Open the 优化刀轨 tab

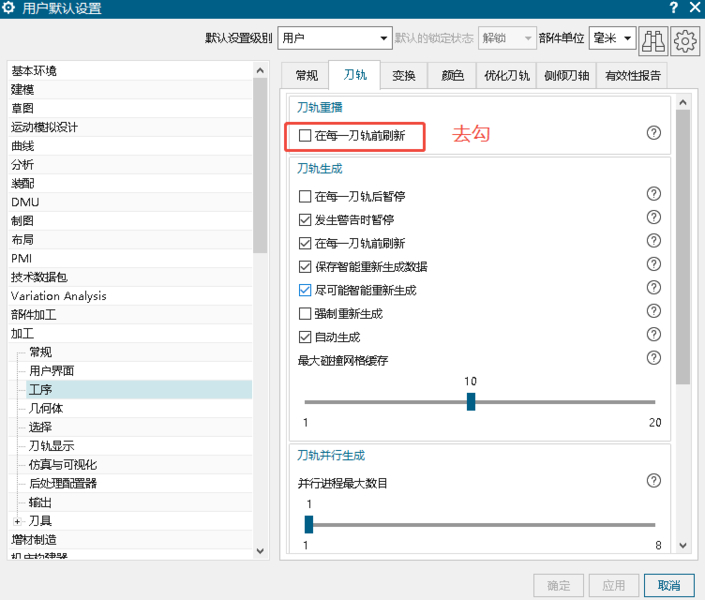[507, 76]
